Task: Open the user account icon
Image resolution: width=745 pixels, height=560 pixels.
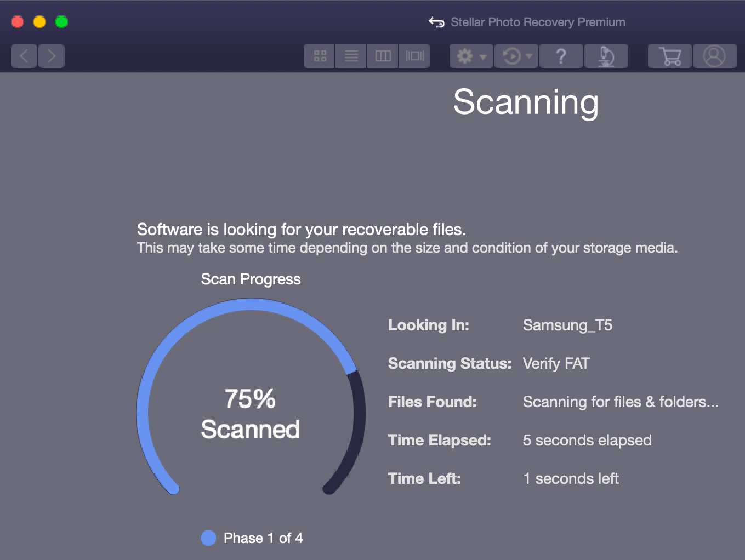Action: click(x=714, y=56)
